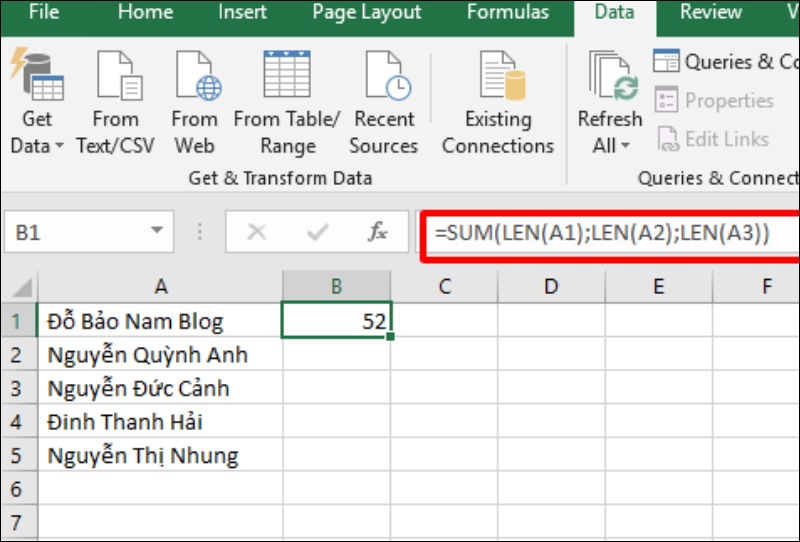Select column C header
This screenshot has height=542, width=800.
pyautogui.click(x=444, y=287)
